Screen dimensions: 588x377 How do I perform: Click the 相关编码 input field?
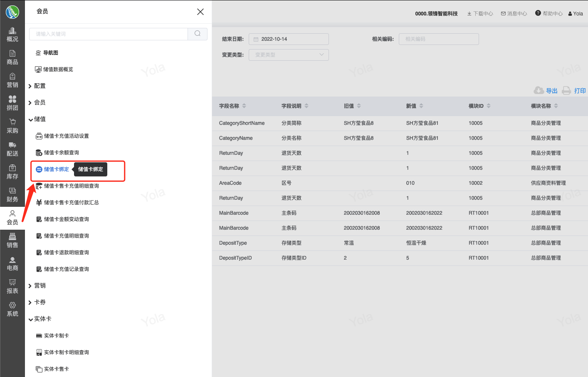pos(439,39)
